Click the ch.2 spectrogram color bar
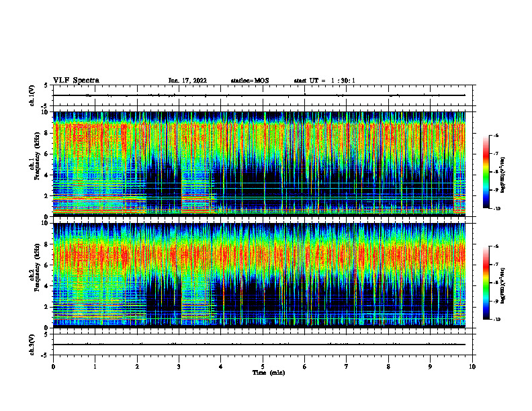 (486, 283)
